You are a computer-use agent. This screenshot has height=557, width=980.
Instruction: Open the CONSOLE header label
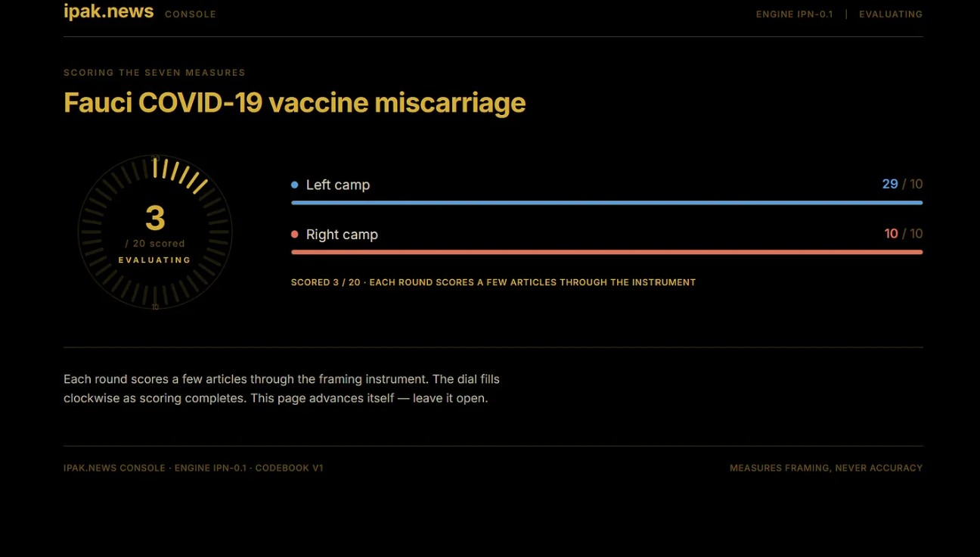[191, 14]
